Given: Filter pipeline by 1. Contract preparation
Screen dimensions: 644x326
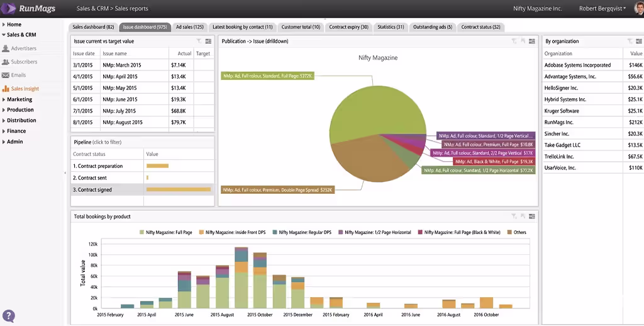Looking at the screenshot, I should 143,166.
